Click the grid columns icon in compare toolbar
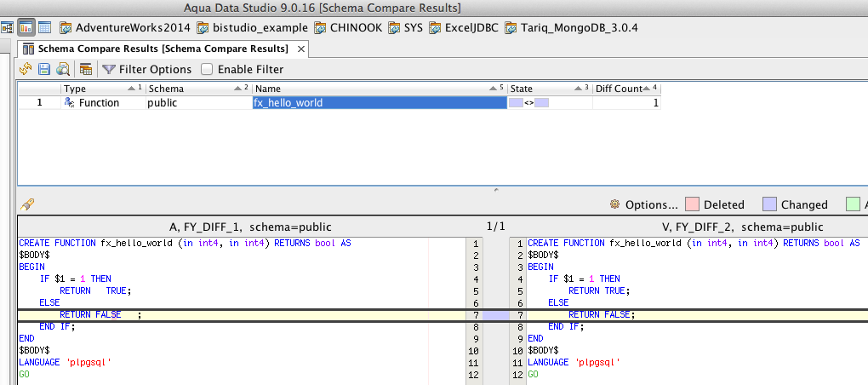The width and height of the screenshot is (868, 385). (x=86, y=69)
